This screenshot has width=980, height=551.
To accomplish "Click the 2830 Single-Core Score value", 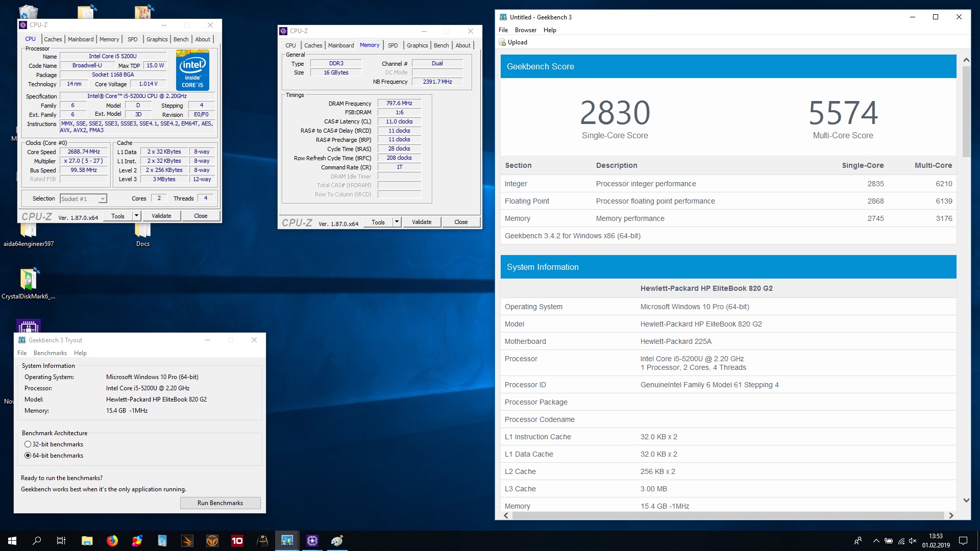I will click(x=615, y=113).
